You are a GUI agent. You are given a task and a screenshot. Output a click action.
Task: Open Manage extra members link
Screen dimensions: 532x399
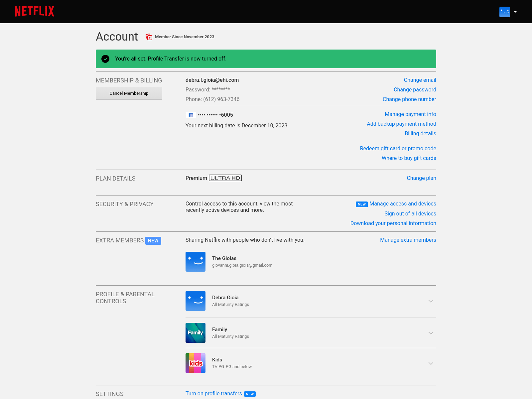[408, 240]
